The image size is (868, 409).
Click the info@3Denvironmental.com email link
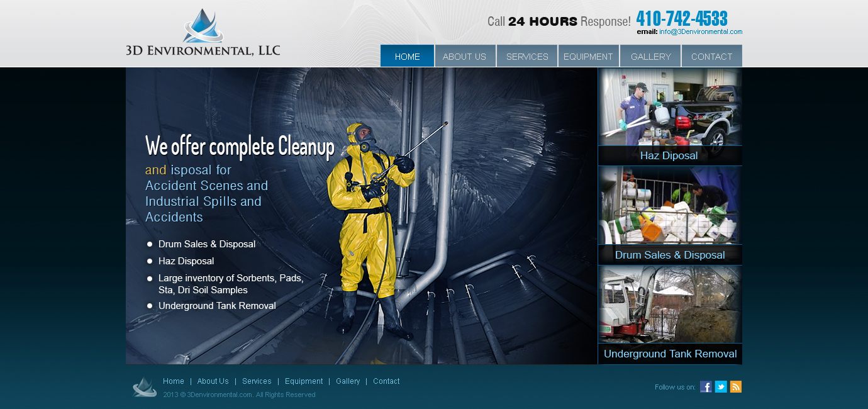701,31
